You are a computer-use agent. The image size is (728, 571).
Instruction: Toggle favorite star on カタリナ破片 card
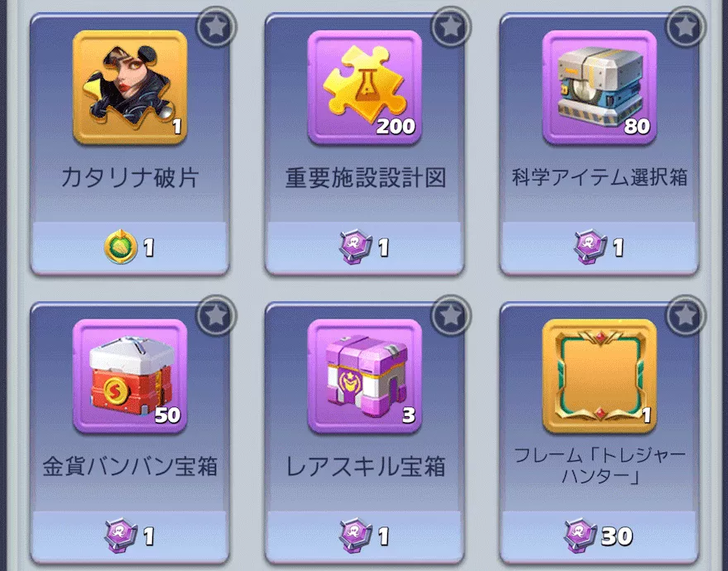click(217, 27)
